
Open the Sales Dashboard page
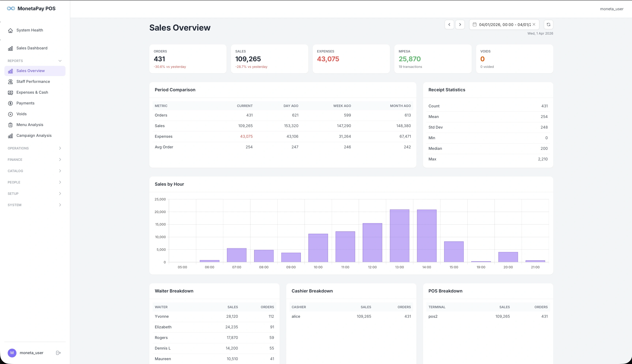(35, 48)
